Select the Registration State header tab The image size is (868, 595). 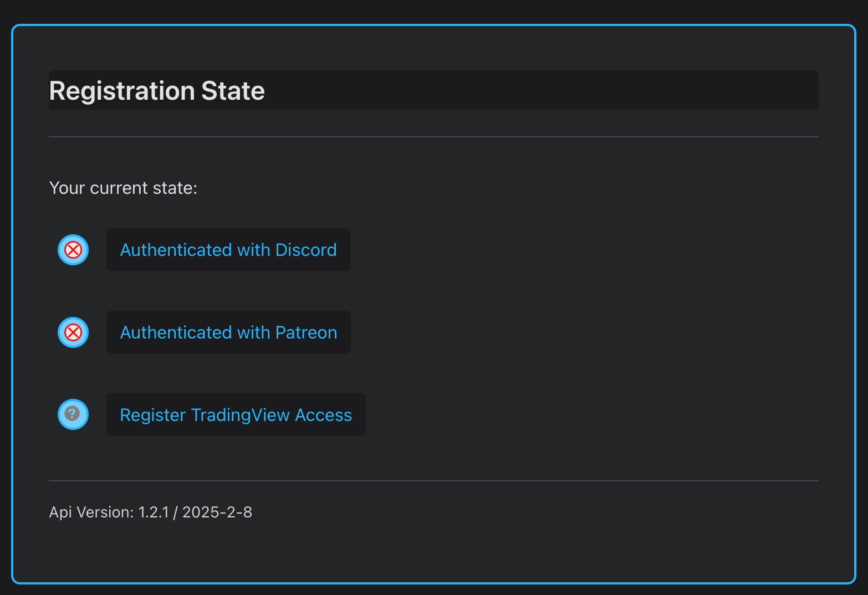pyautogui.click(x=157, y=90)
